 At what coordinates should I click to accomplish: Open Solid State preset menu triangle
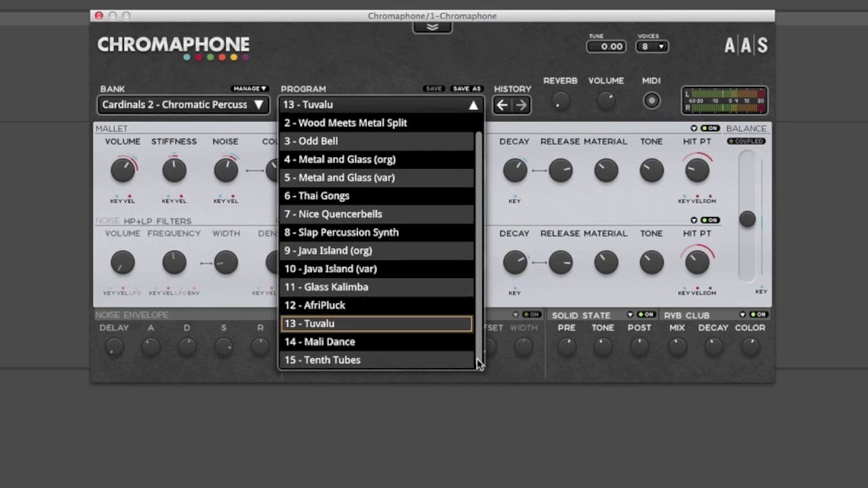coord(630,315)
